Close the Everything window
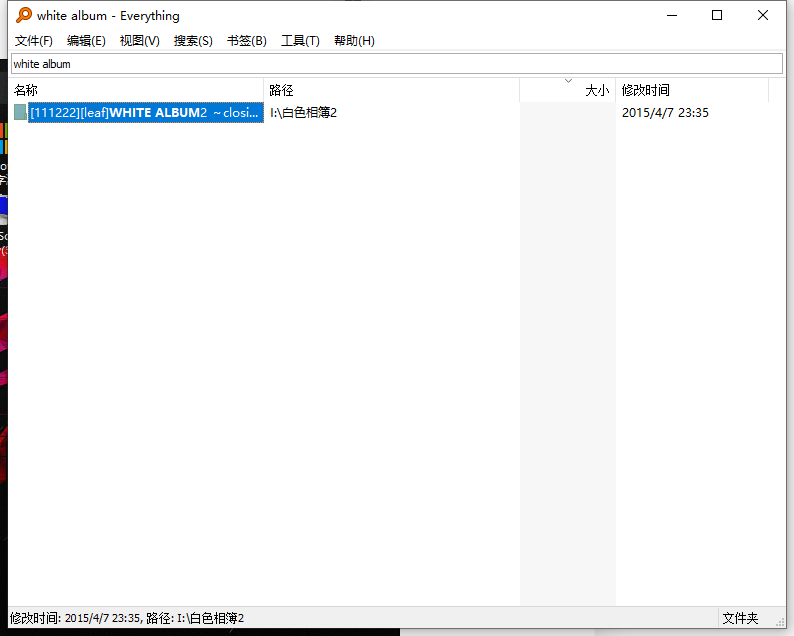The height and width of the screenshot is (636, 794). [x=763, y=15]
